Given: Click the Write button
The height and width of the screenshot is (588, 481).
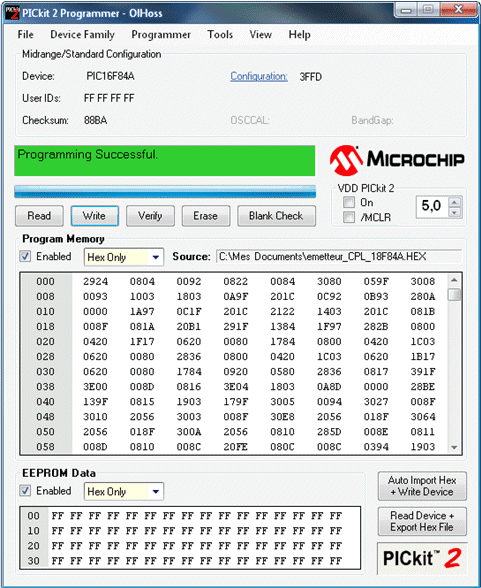Looking at the screenshot, I should [x=94, y=216].
